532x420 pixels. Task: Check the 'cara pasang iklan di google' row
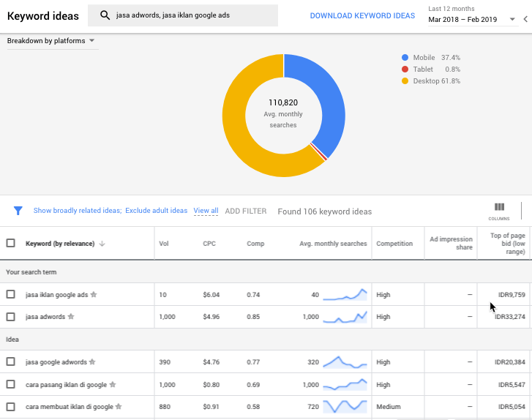tap(10, 384)
